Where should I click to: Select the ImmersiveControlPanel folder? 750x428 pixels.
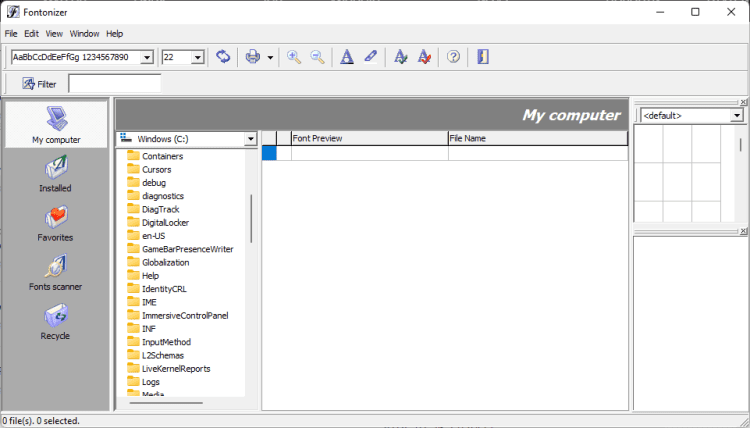click(x=185, y=316)
